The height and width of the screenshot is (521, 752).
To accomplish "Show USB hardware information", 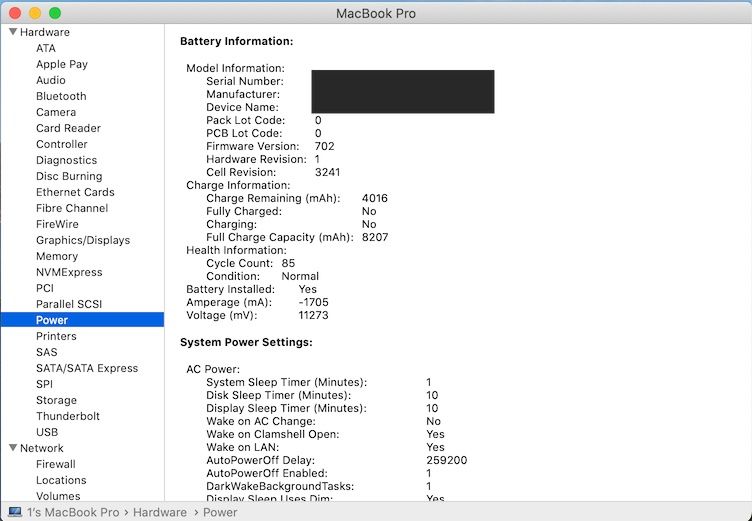I will 47,432.
